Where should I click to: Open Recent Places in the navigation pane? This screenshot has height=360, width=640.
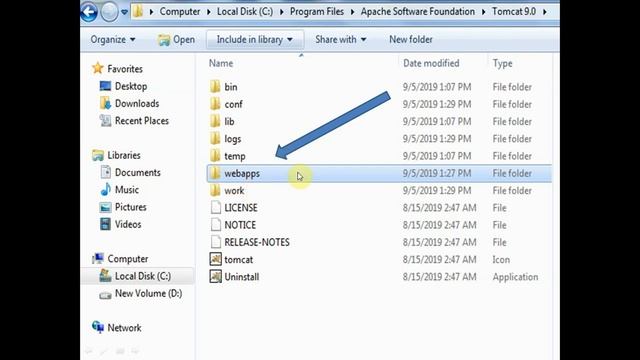[x=142, y=121]
